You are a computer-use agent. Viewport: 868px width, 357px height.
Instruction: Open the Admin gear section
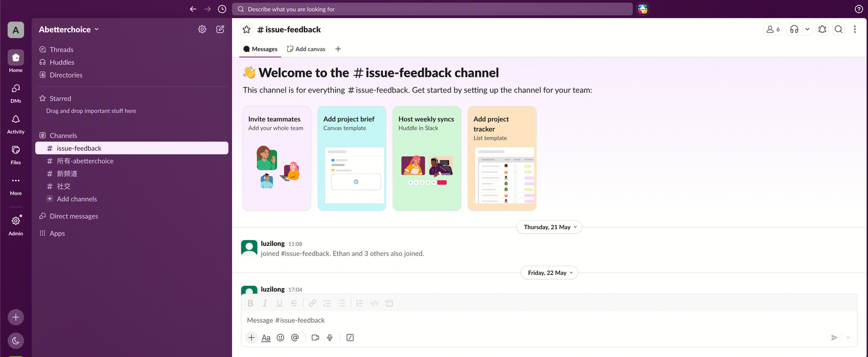[16, 225]
